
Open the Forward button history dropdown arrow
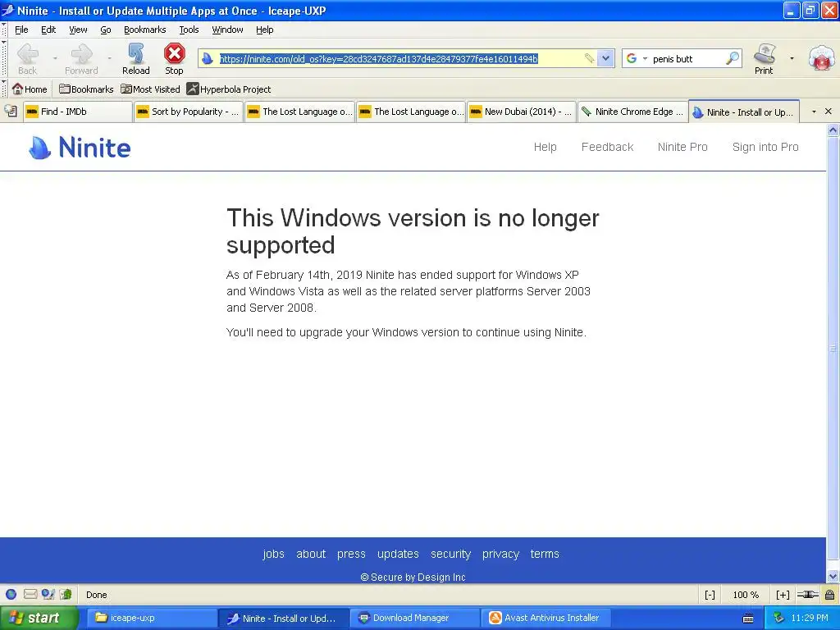click(x=109, y=58)
